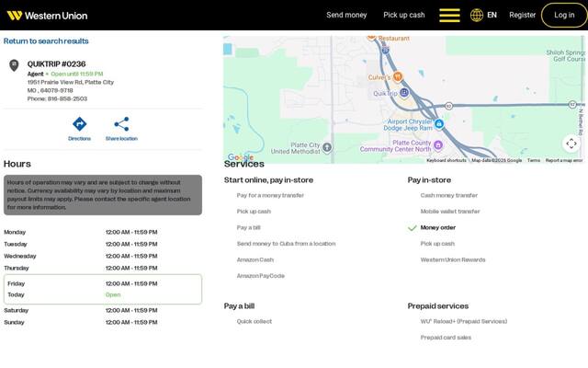The width and height of the screenshot is (588, 368).
Task: Click the green checkmark next to Money order
Action: pos(413,228)
